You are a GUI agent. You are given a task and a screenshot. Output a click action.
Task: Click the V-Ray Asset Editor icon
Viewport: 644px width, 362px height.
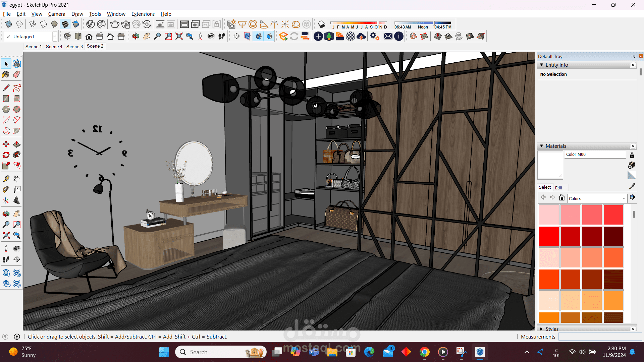[x=91, y=24]
